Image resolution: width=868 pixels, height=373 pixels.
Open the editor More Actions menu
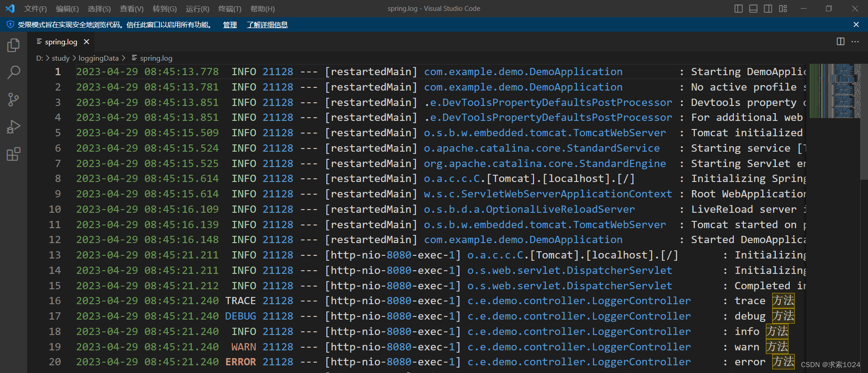855,42
